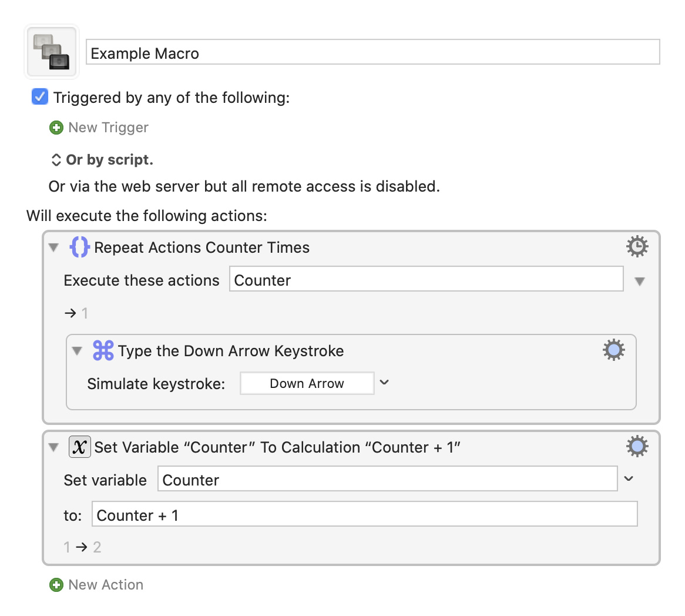Open the chevron next to Down Arrow field

click(384, 383)
